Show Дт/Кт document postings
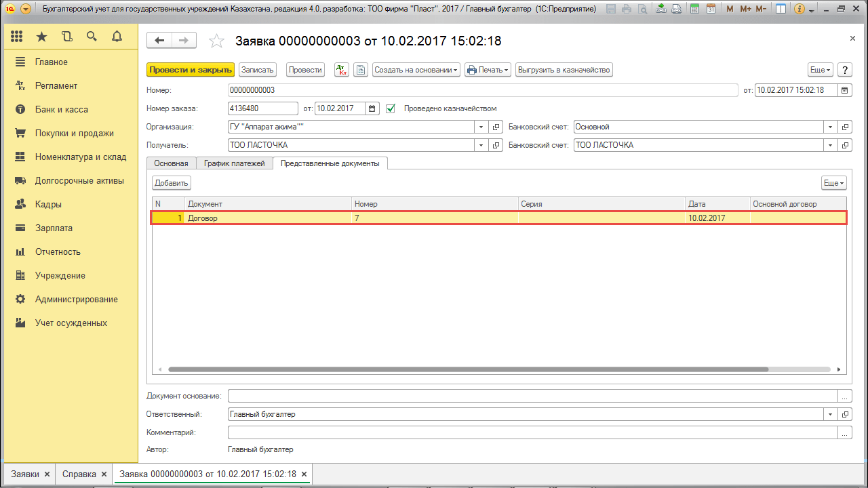The image size is (868, 488). [342, 70]
